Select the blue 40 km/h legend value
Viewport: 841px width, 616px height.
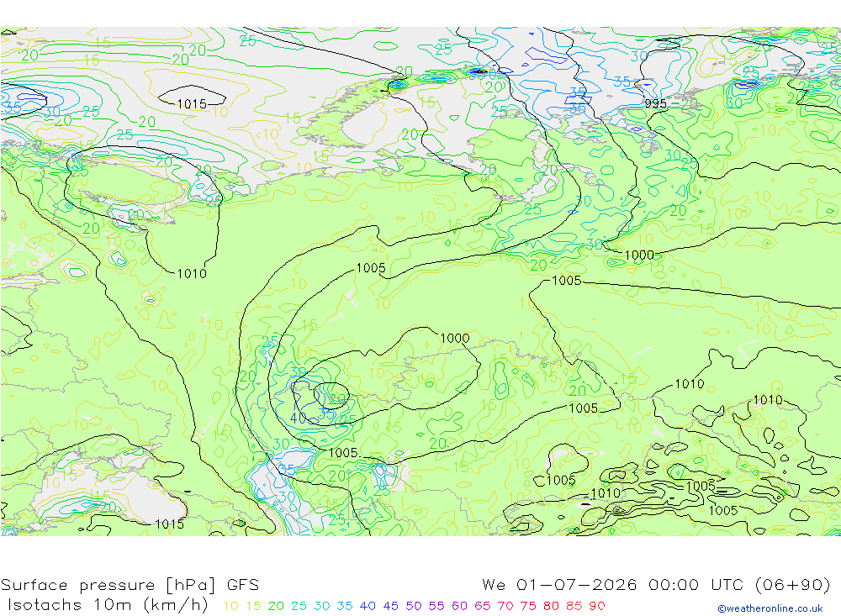coord(368,606)
